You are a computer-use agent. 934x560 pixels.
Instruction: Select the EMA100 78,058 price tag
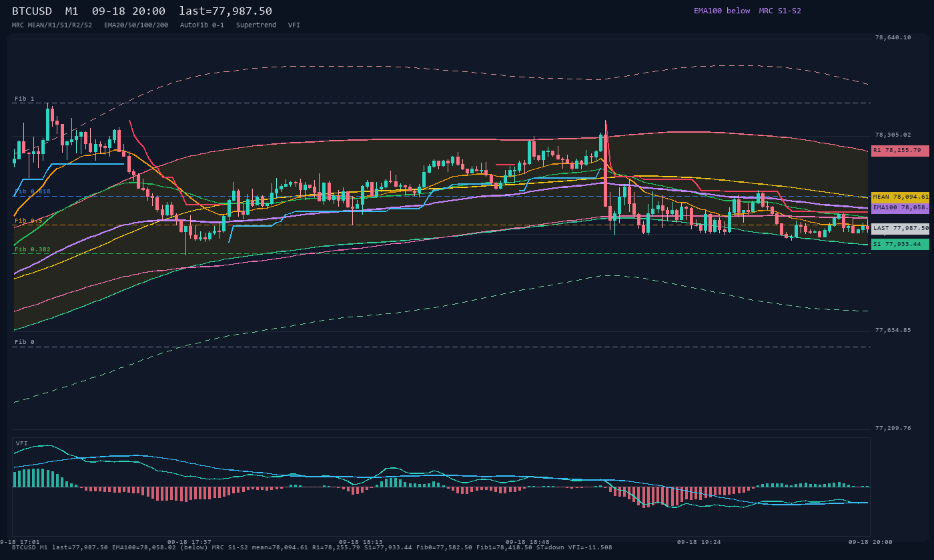900,208
